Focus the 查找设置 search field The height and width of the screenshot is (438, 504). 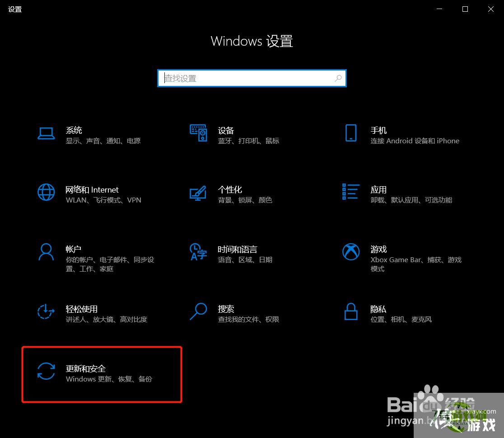tap(252, 78)
